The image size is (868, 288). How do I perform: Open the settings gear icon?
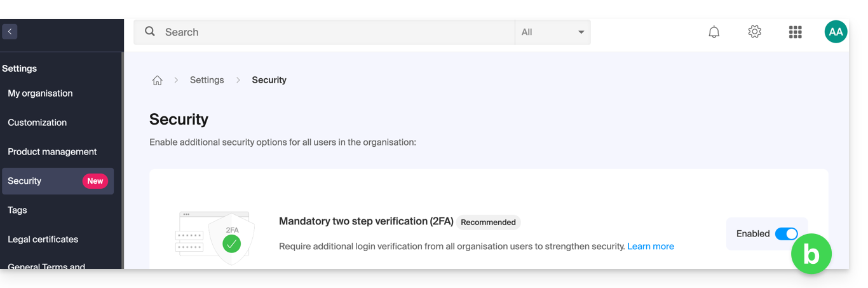pyautogui.click(x=755, y=32)
